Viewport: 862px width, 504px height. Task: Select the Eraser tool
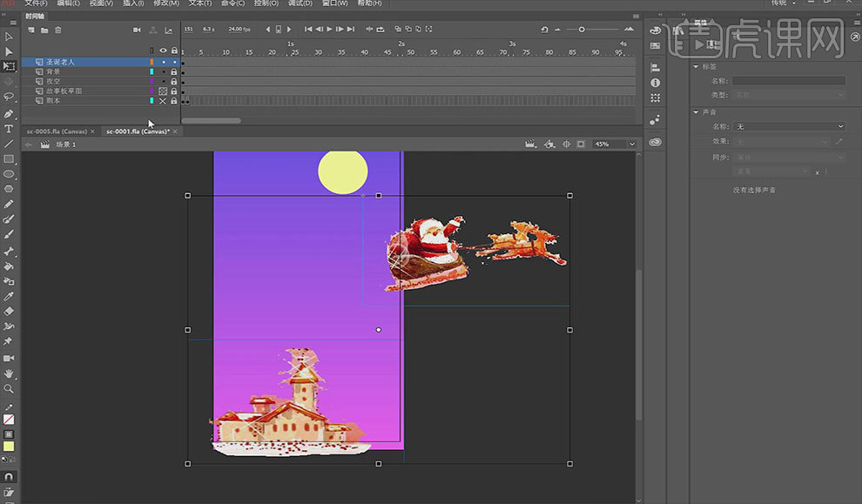click(x=8, y=311)
